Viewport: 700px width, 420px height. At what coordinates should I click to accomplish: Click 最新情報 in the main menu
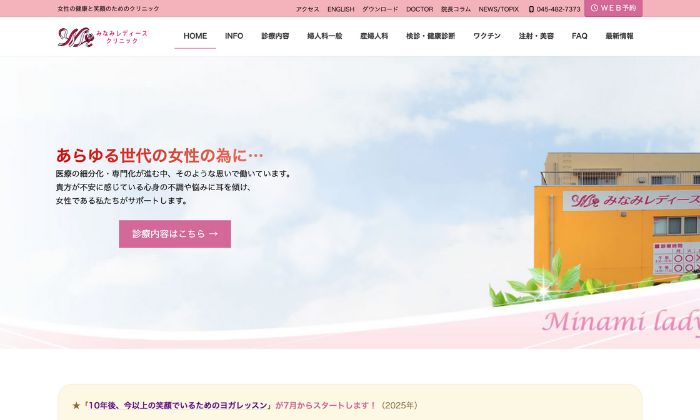[619, 36]
